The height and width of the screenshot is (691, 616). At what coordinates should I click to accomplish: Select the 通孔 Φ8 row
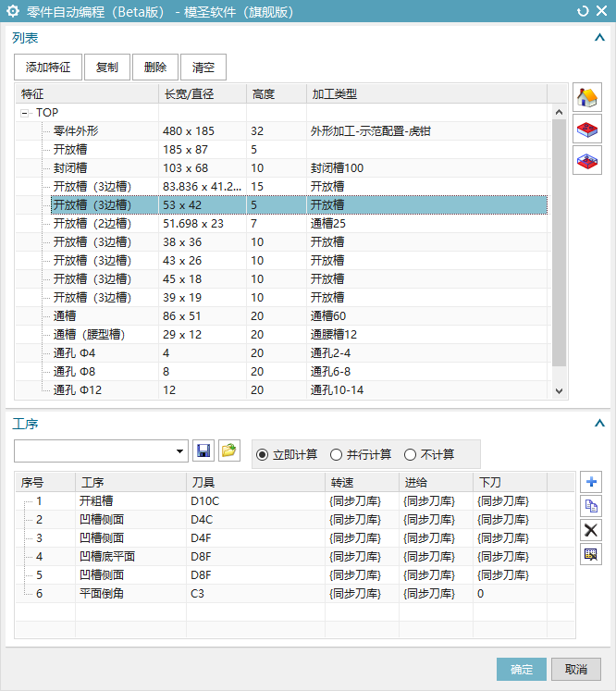(x=283, y=372)
